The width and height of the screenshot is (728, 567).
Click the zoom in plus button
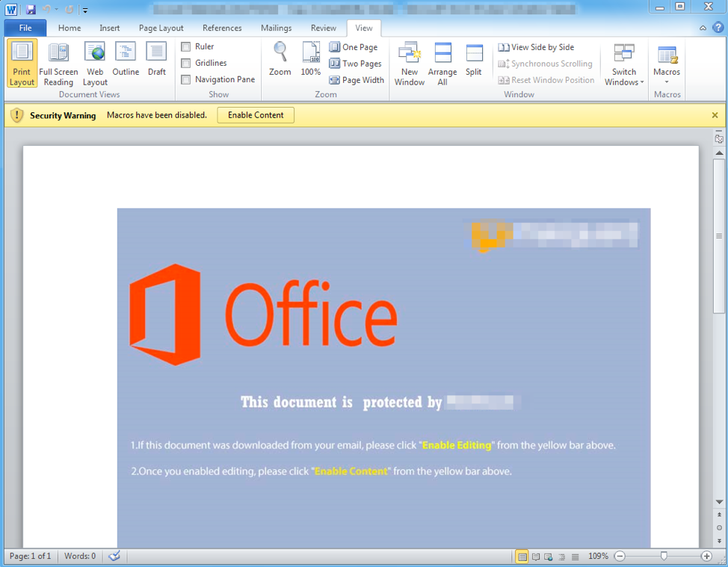point(706,556)
